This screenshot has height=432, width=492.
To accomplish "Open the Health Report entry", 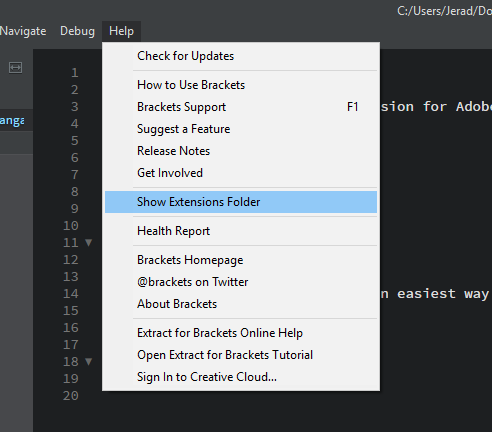I will pyautogui.click(x=241, y=231).
